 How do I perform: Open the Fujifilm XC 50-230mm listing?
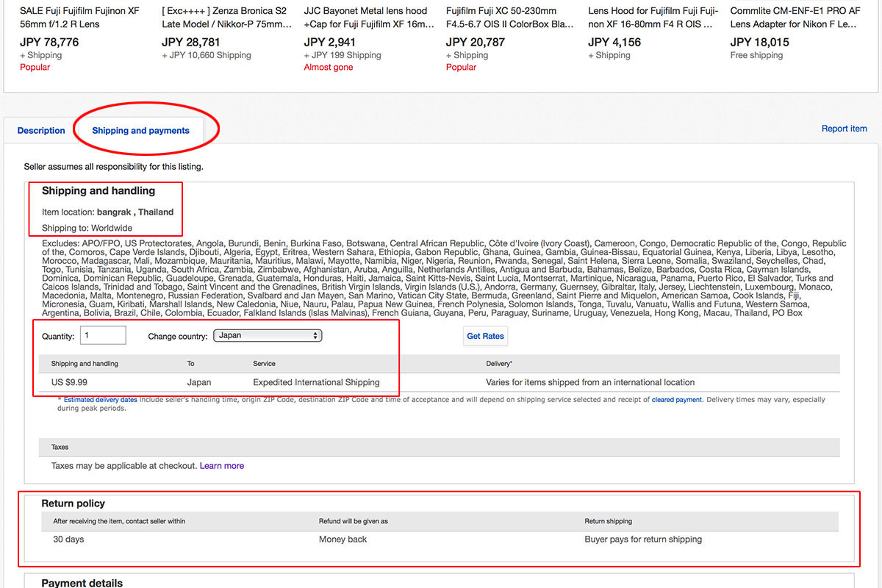coord(509,18)
